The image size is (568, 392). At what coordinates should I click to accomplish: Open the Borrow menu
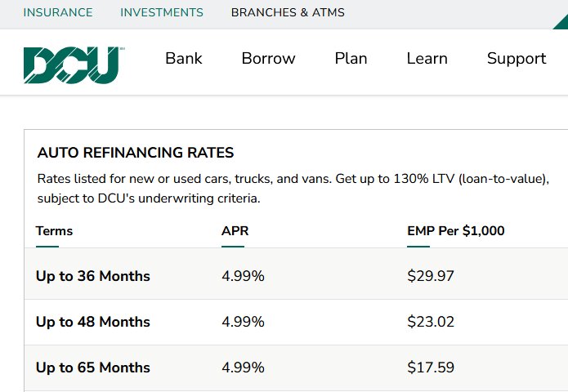point(268,58)
